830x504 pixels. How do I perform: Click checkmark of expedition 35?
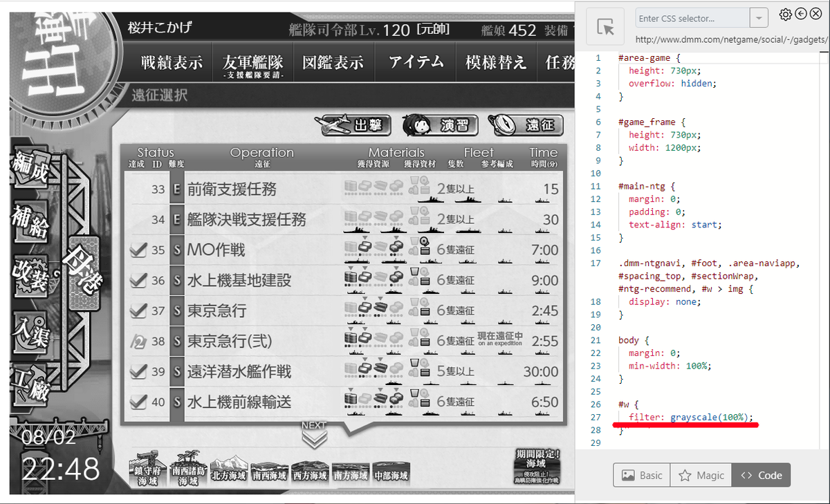138,250
